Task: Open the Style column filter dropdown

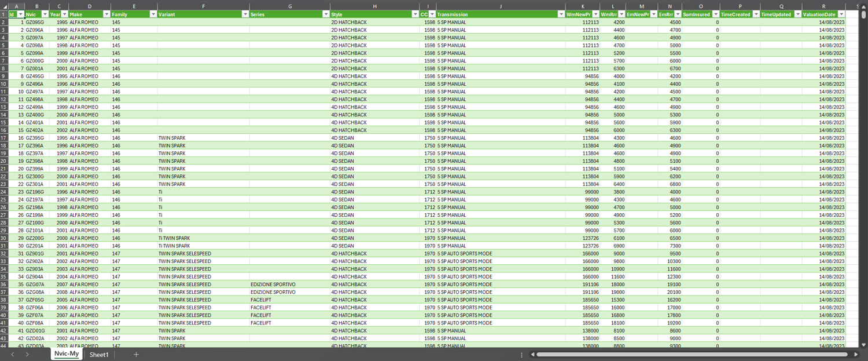Action: 415,14
